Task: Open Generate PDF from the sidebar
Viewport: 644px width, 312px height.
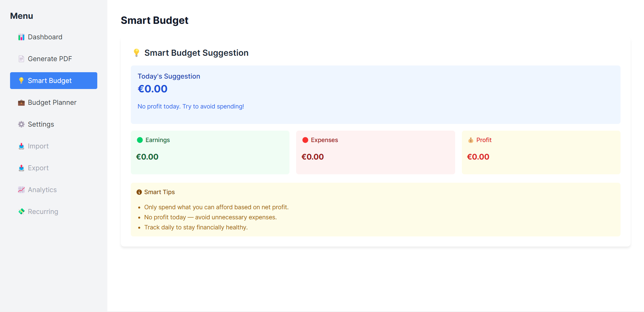Action: 50,58
